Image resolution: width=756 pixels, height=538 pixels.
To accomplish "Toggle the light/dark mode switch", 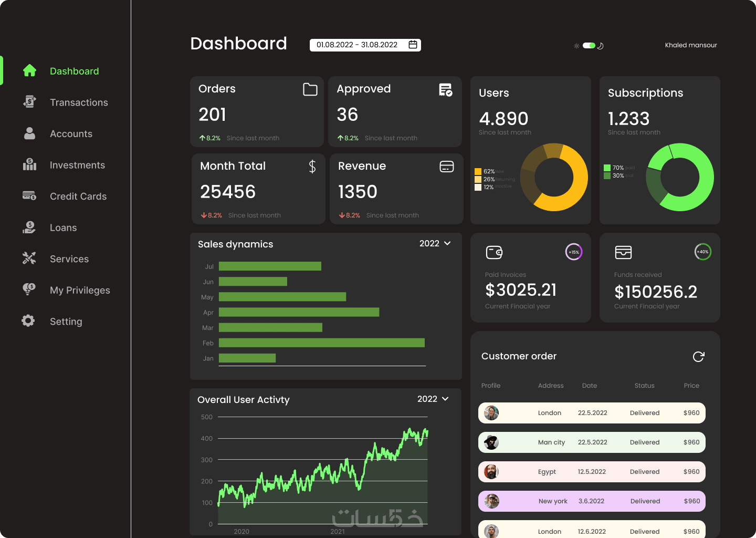I will 589,46.
